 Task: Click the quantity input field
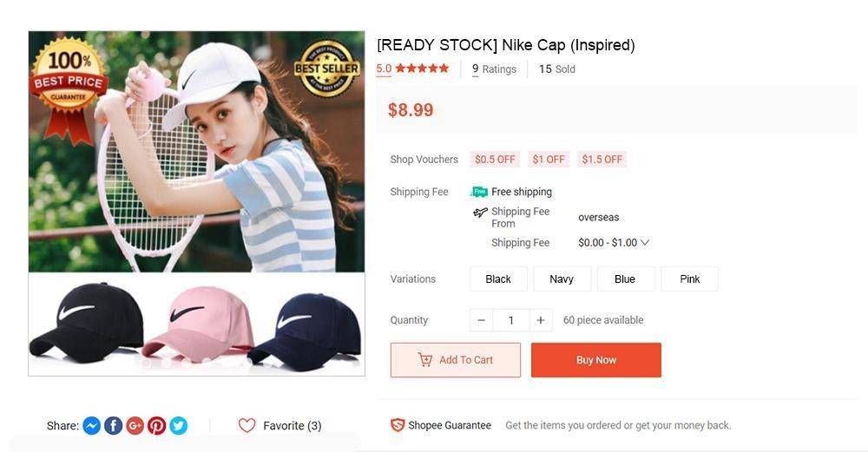511,320
